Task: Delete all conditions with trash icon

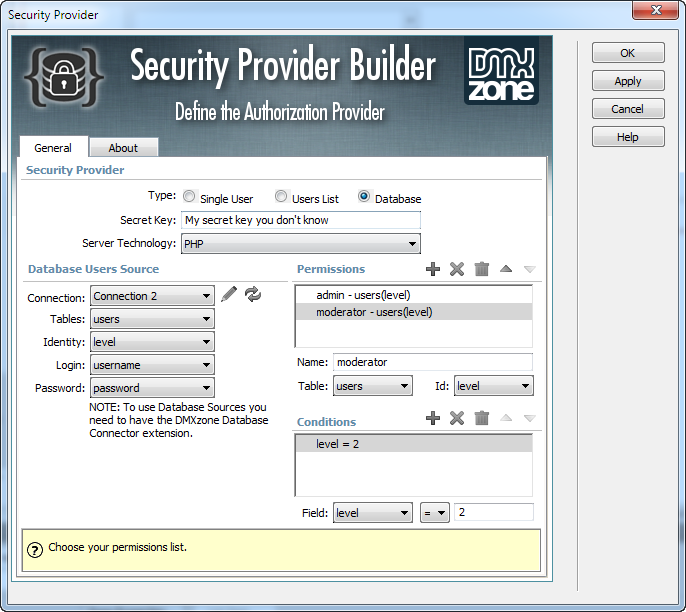Action: coord(481,418)
